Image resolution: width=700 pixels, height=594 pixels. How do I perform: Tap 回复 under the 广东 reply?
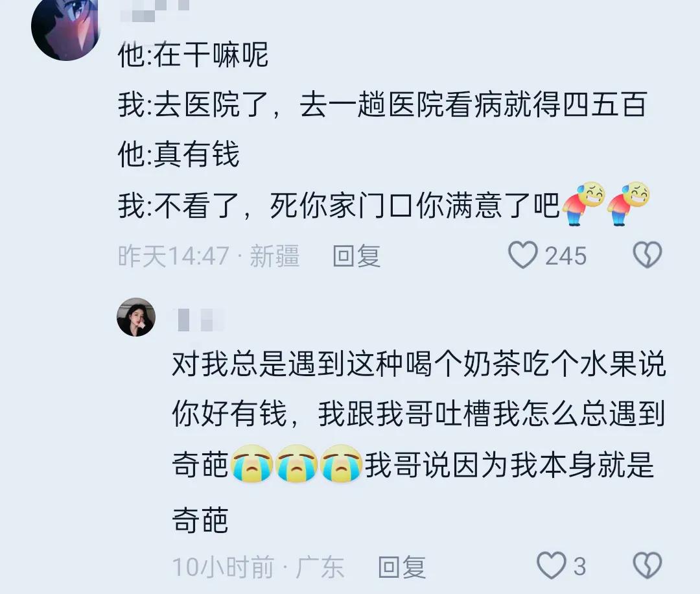tap(402, 567)
